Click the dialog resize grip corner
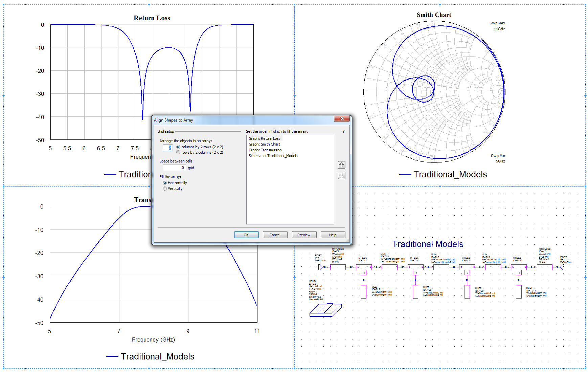The width and height of the screenshot is (588, 372). pyautogui.click(x=347, y=241)
